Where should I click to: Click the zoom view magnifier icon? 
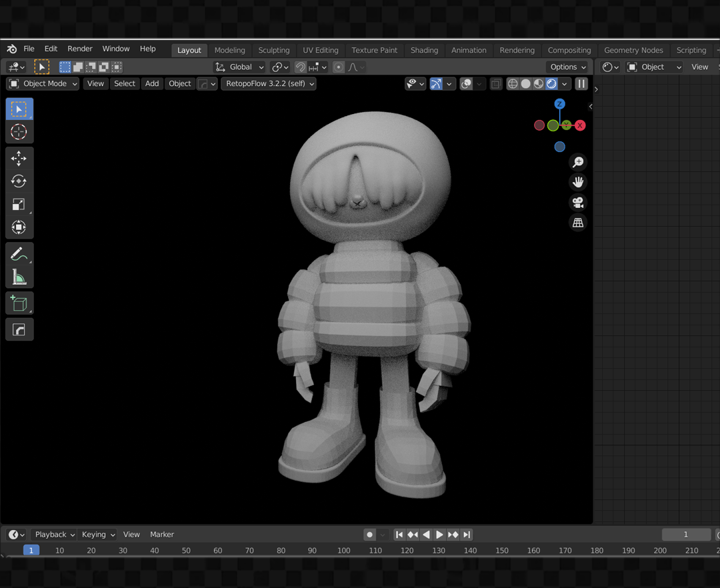tap(578, 162)
